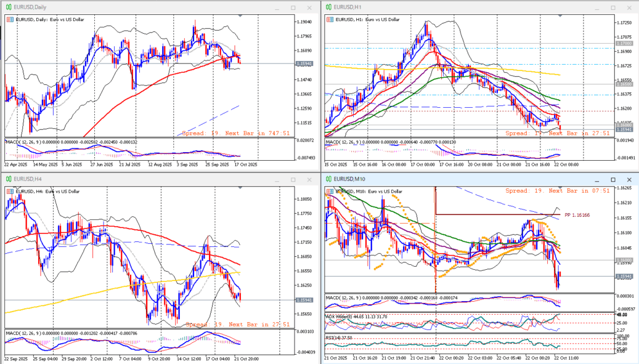Toggle one-click trading panel on M10 chart

tap(330, 190)
